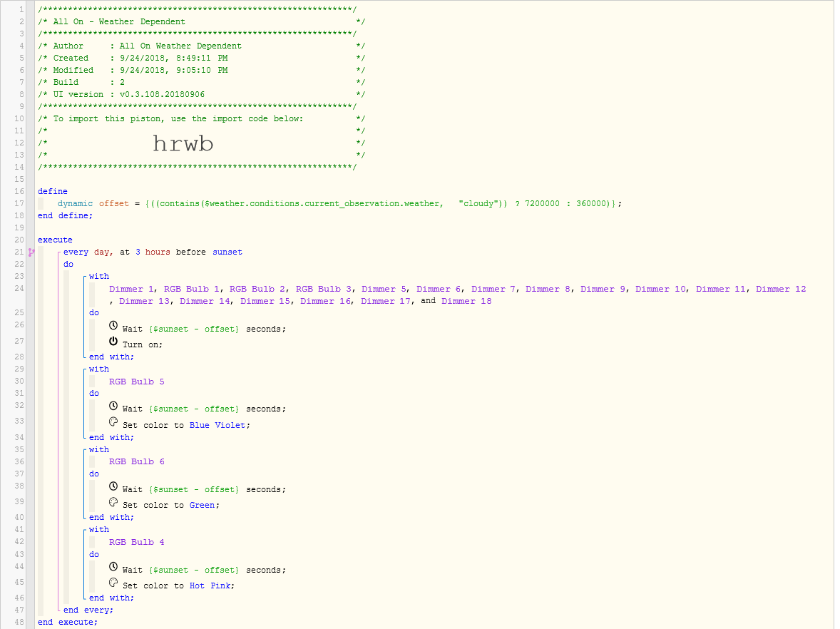Click the end with; statement on line 28
Image resolution: width=840 pixels, height=629 pixels.
tap(111, 357)
